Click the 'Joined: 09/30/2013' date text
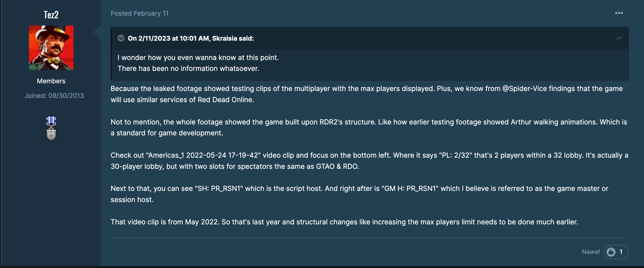Image resolution: width=644 pixels, height=268 pixels. 54,95
